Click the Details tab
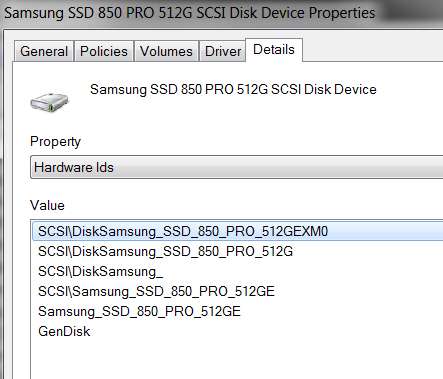This screenshot has height=379, width=443. coord(274,50)
